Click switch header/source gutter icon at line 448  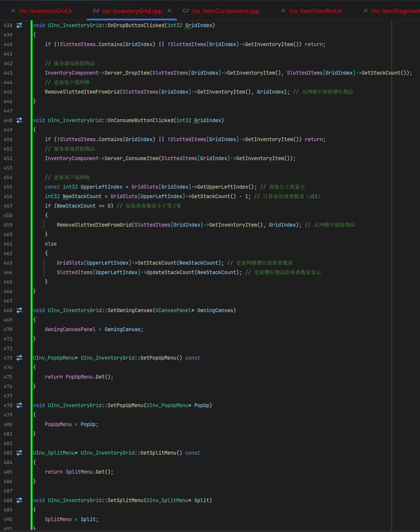(x=19, y=120)
